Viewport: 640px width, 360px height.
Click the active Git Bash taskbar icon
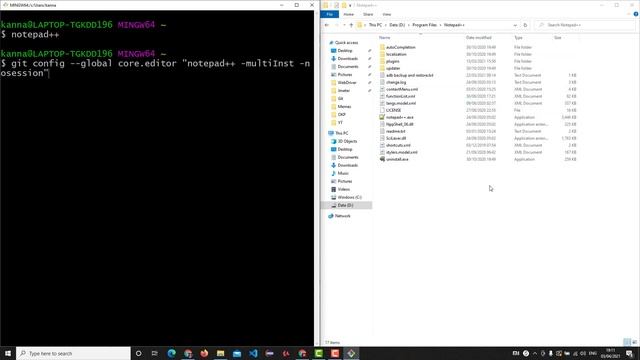pos(351,353)
